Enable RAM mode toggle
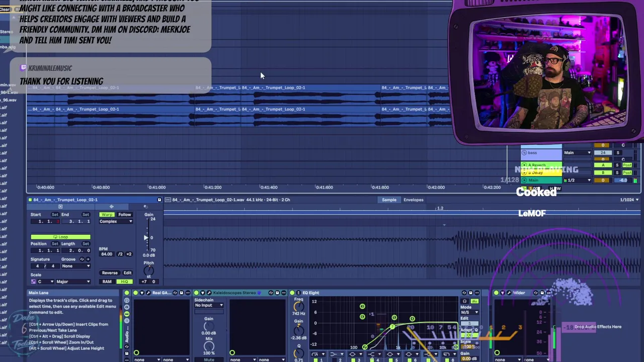644x362 pixels. click(107, 282)
